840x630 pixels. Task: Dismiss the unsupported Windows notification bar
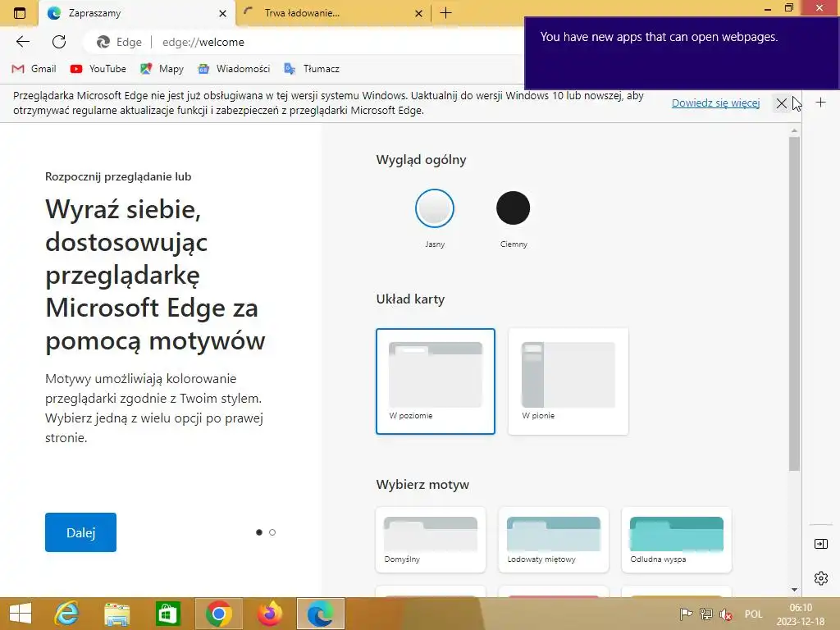(781, 103)
